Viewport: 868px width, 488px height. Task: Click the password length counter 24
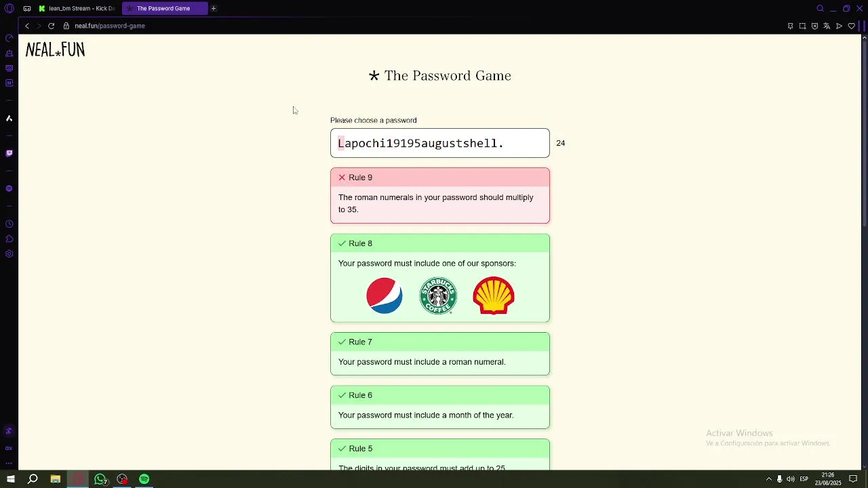560,143
